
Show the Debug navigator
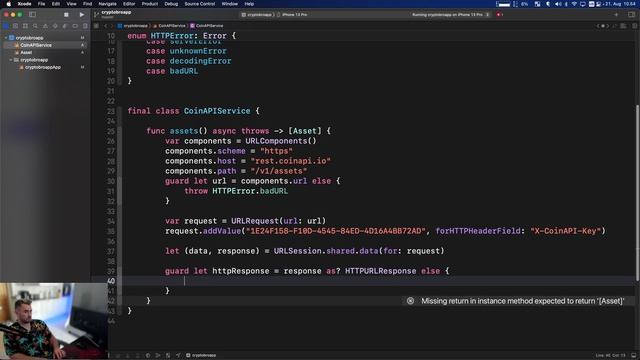click(65, 26)
